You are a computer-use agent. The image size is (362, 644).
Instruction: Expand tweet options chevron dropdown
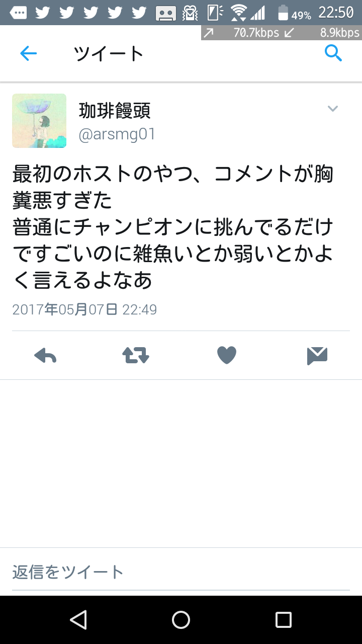coord(333,109)
